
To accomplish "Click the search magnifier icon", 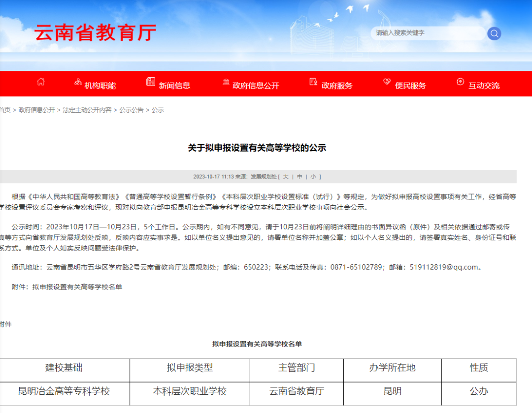I will [x=494, y=33].
